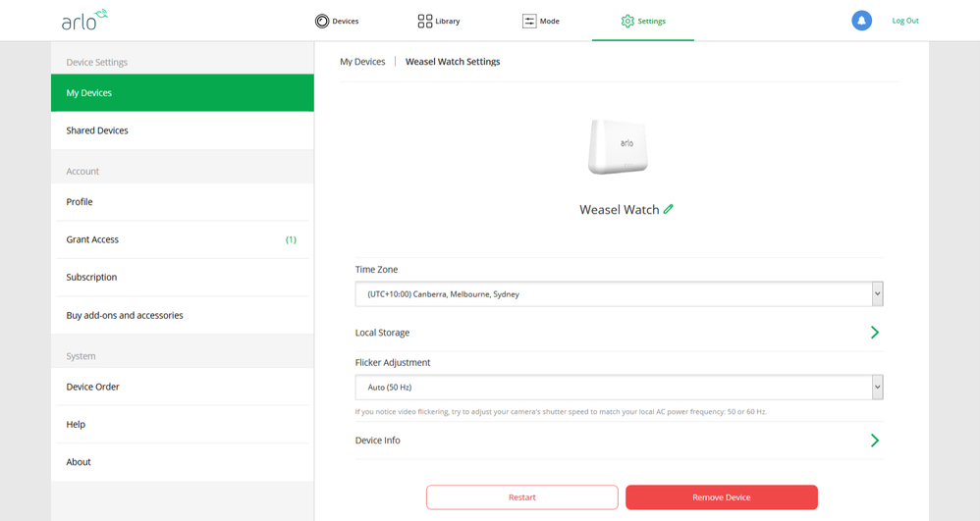The image size is (980, 521).
Task: Open Buy add-ons and accessories
Action: (x=183, y=315)
